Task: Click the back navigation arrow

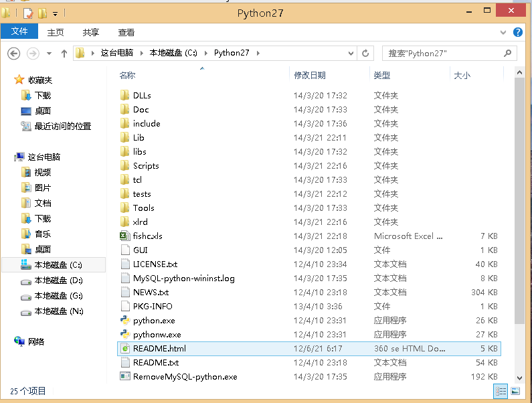Action: click(13, 53)
